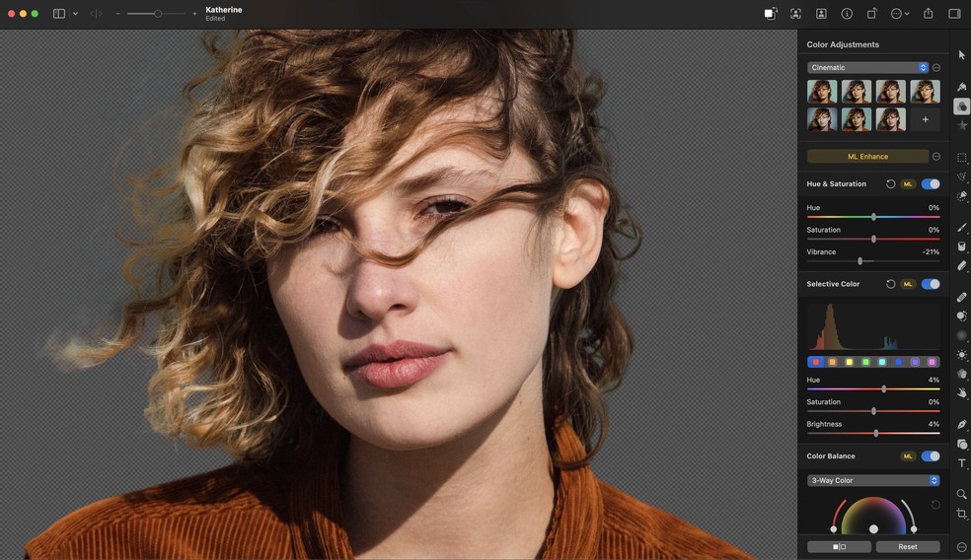Open the Cinematic preset dropdown
This screenshot has height=560, width=971.
[867, 68]
